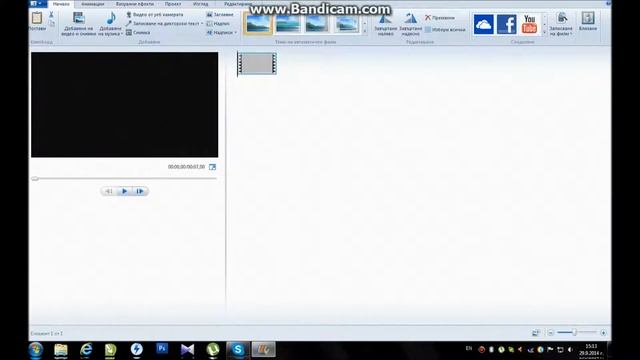Select the first AutoMovie theme thumbnail
The height and width of the screenshot is (360, 640).
coord(258,23)
